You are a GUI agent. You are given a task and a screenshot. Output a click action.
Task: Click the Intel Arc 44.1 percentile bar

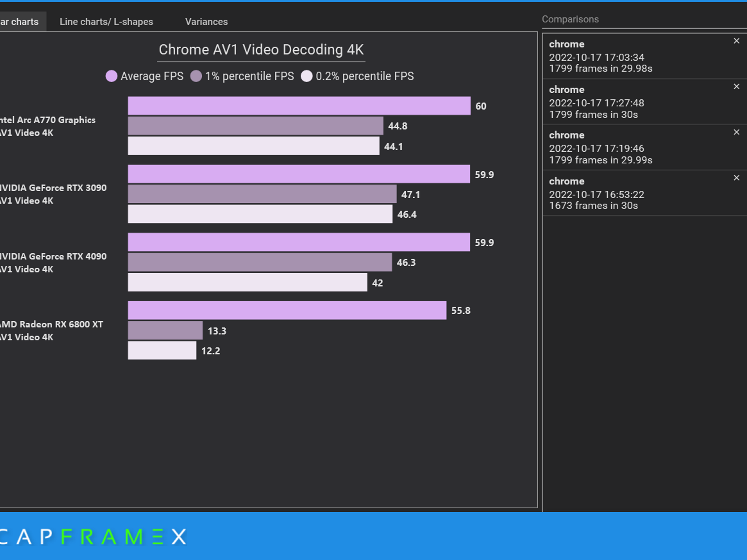coord(254,146)
